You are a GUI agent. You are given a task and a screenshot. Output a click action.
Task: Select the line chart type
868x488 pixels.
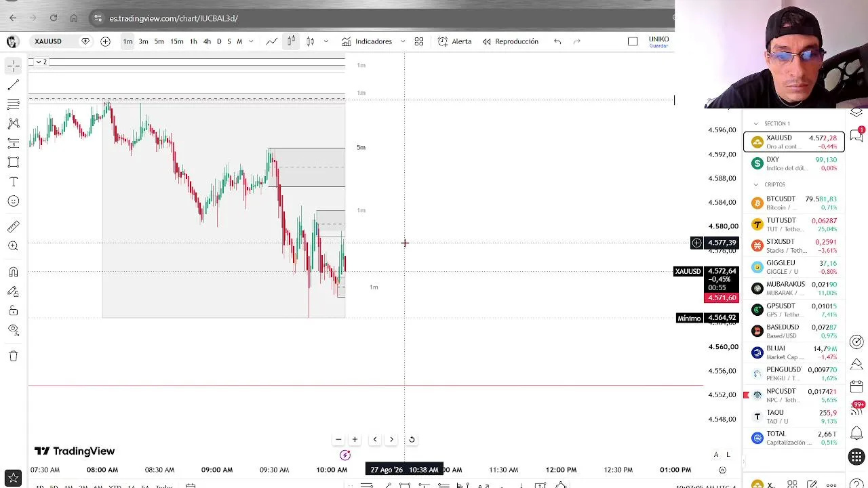click(271, 41)
